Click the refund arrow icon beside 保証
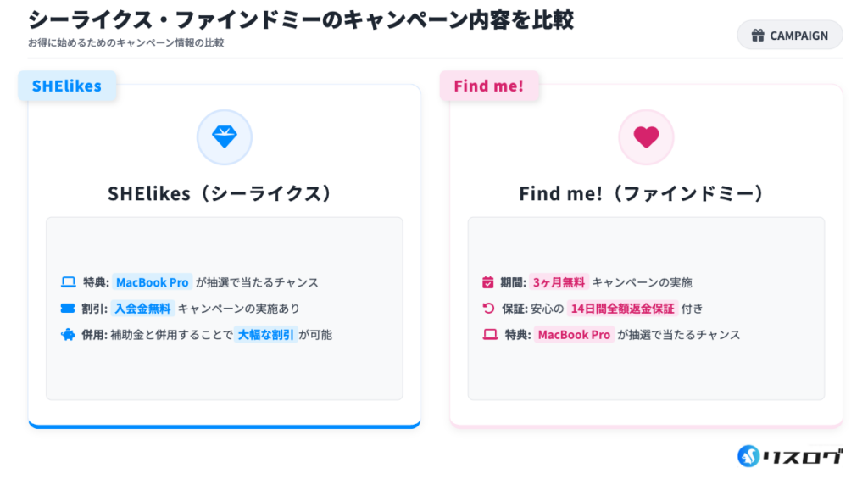The width and height of the screenshot is (868, 479). point(487,309)
